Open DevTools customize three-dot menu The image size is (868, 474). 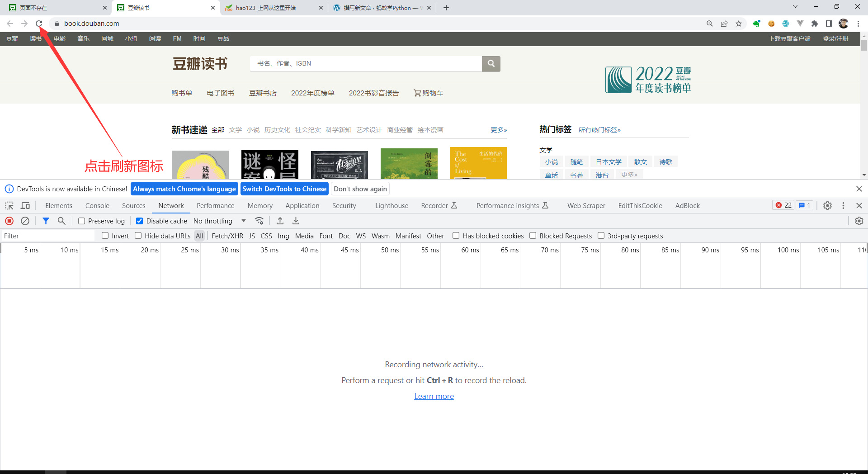coord(843,206)
